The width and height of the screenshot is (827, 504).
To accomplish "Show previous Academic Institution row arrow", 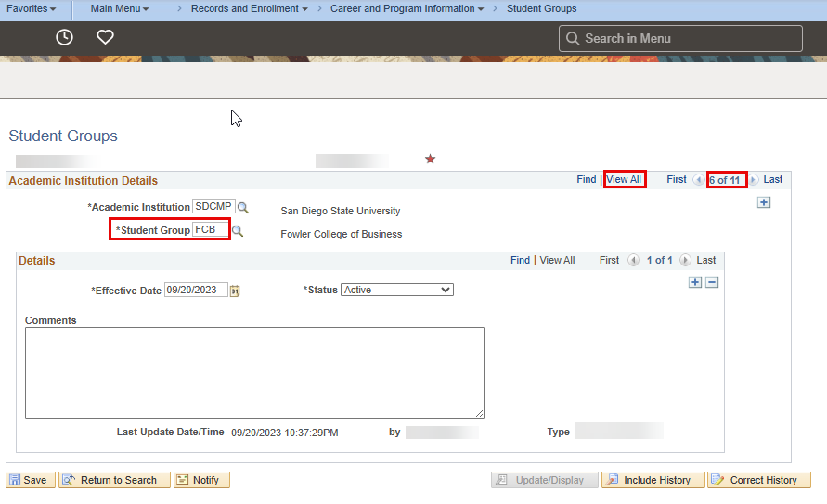I will 698,180.
